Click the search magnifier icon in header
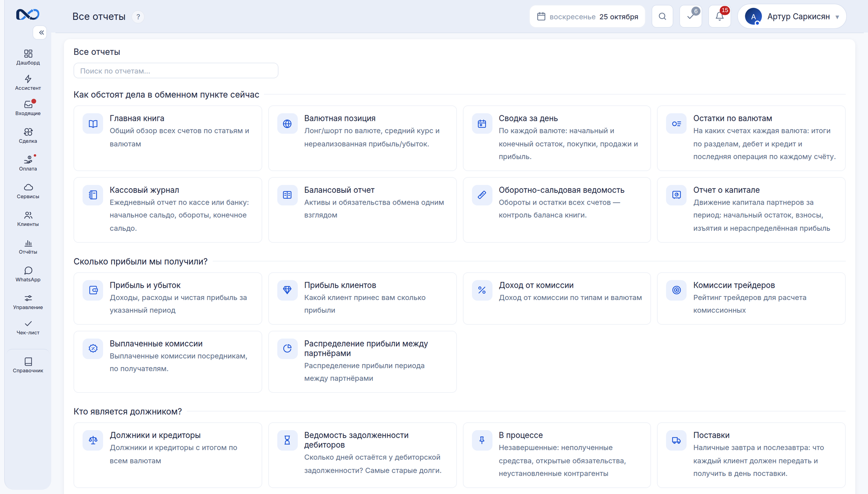Screen dimensions: 868x494 662,17
